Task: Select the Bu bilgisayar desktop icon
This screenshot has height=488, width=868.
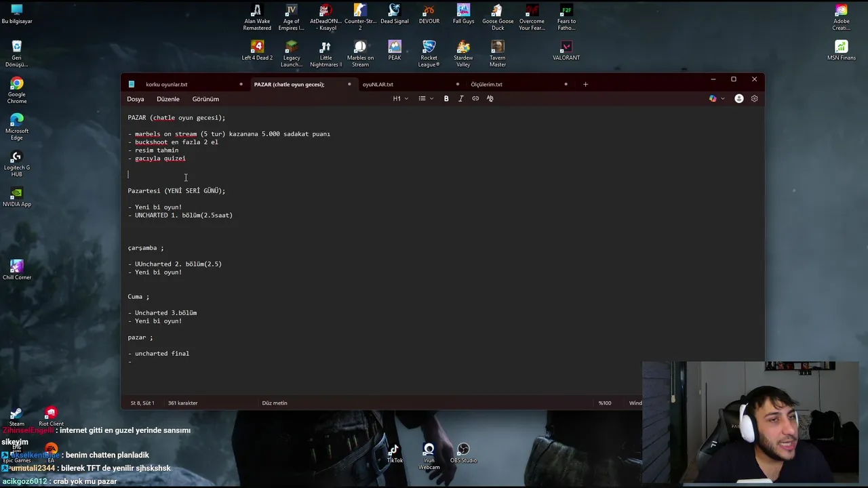Action: (17, 14)
